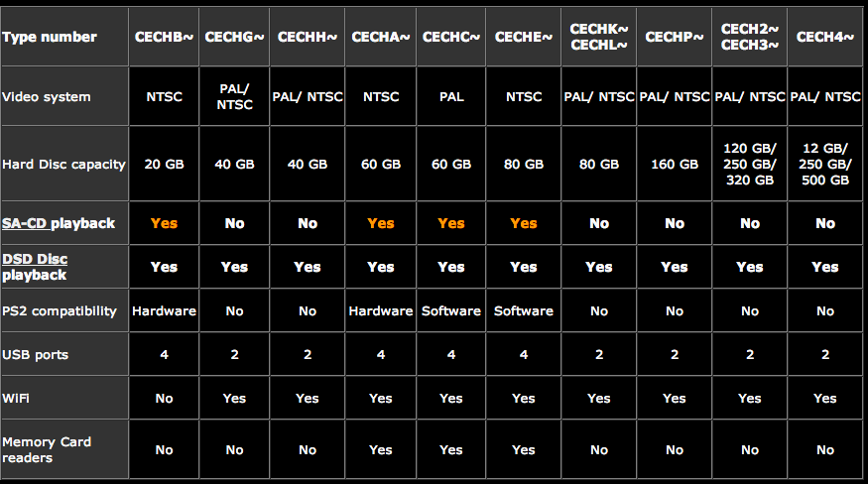Viewport: 868px width, 484px height.
Task: Select the CECHP~ column header
Action: click(x=675, y=37)
